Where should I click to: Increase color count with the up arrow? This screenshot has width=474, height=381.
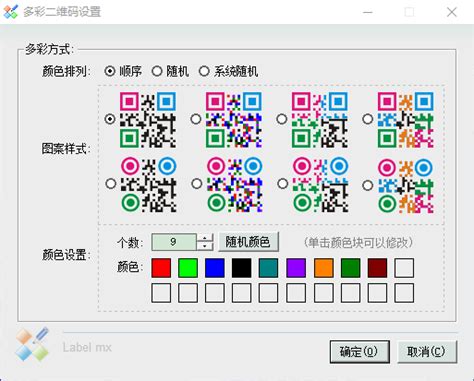coord(205,238)
